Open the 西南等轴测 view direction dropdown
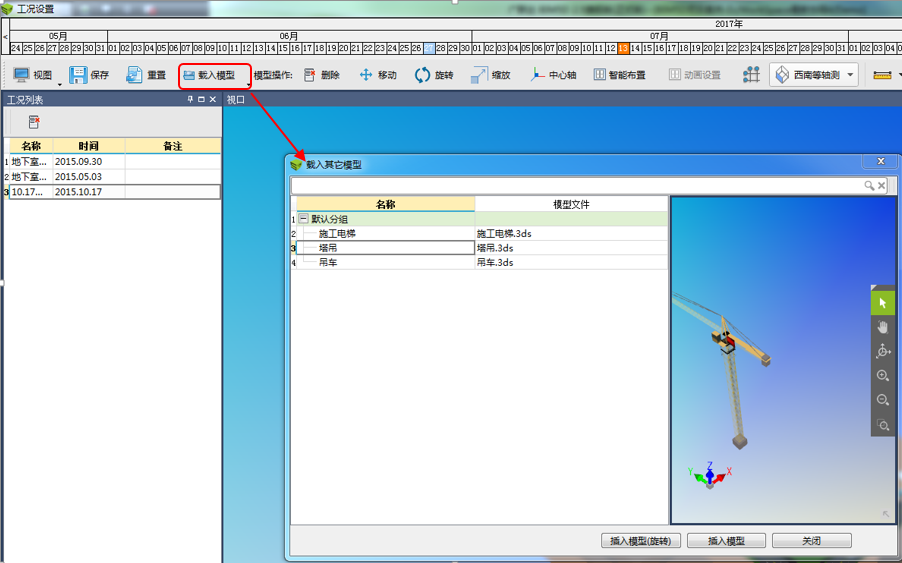The height and width of the screenshot is (563, 902). pos(813,75)
